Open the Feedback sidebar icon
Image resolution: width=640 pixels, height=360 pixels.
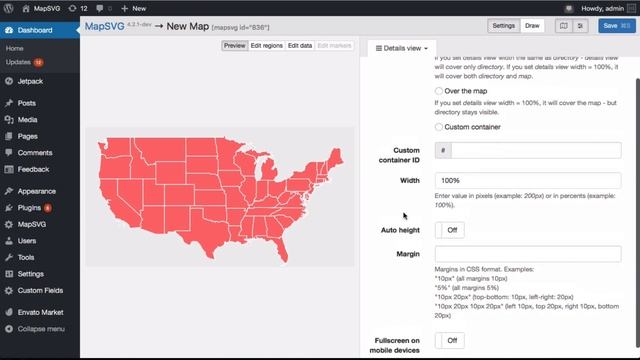pos(9,169)
